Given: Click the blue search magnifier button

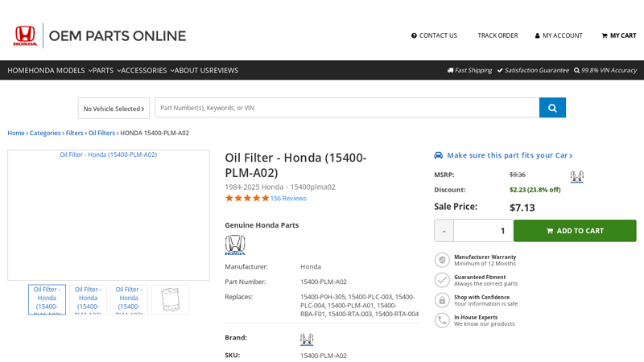Looking at the screenshot, I should coord(552,108).
